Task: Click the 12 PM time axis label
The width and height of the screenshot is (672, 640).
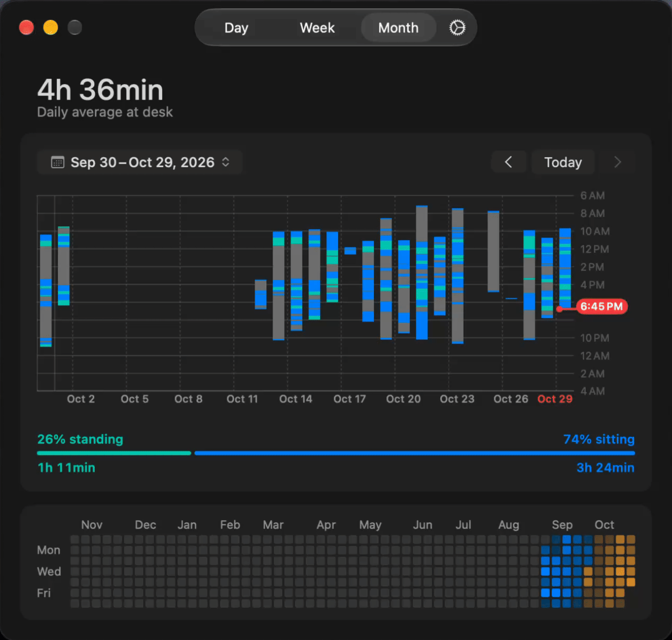Action: coord(595,249)
